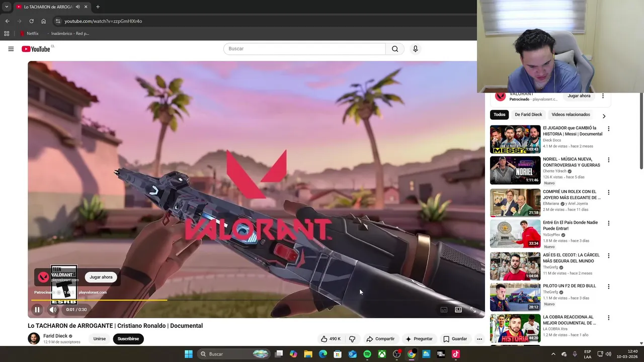Toggle subtitles in the video player

pyautogui.click(x=444, y=310)
